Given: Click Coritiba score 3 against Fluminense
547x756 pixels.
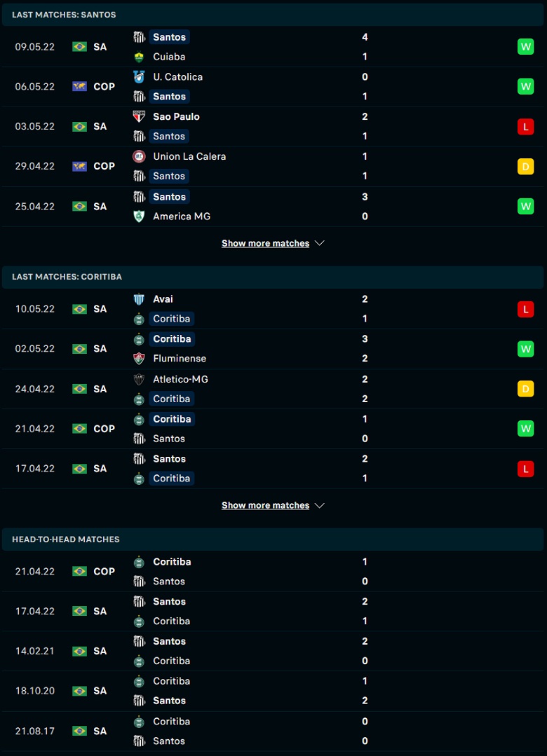Looking at the screenshot, I should coord(365,339).
